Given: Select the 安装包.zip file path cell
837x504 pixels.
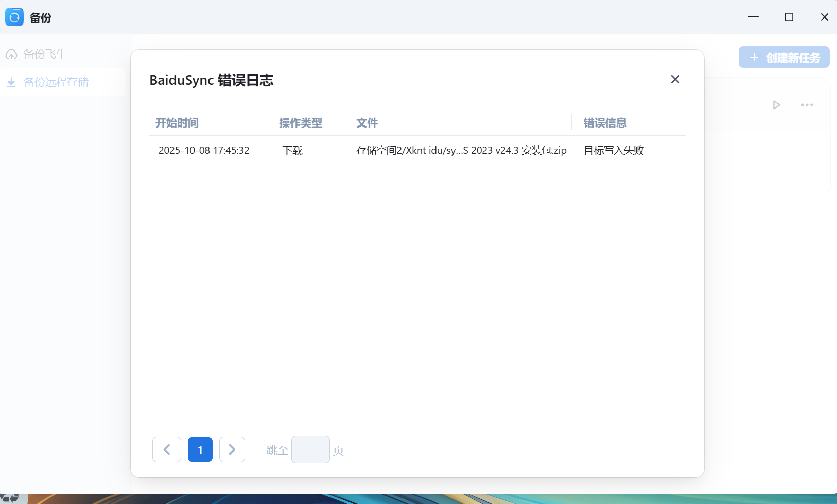Looking at the screenshot, I should pyautogui.click(x=461, y=150).
